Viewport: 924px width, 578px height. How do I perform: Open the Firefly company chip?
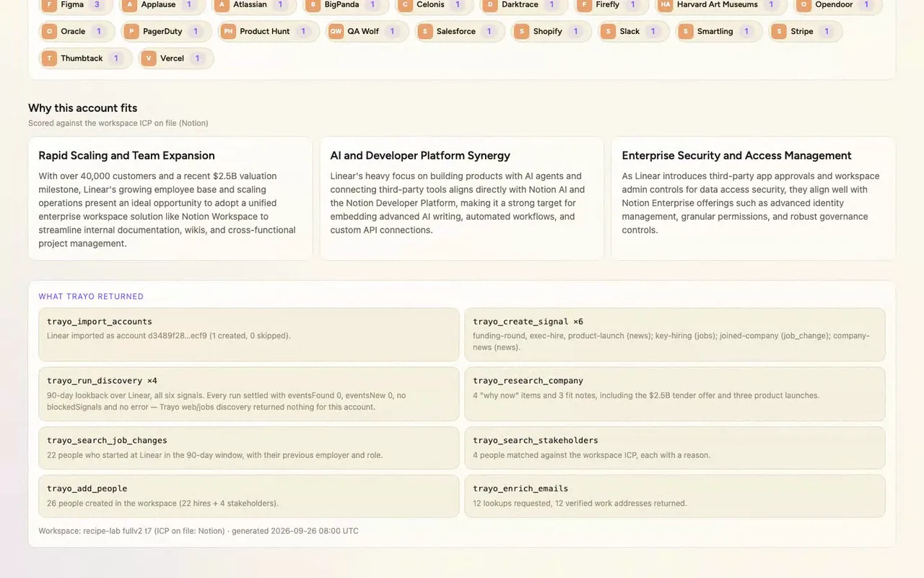coord(611,5)
